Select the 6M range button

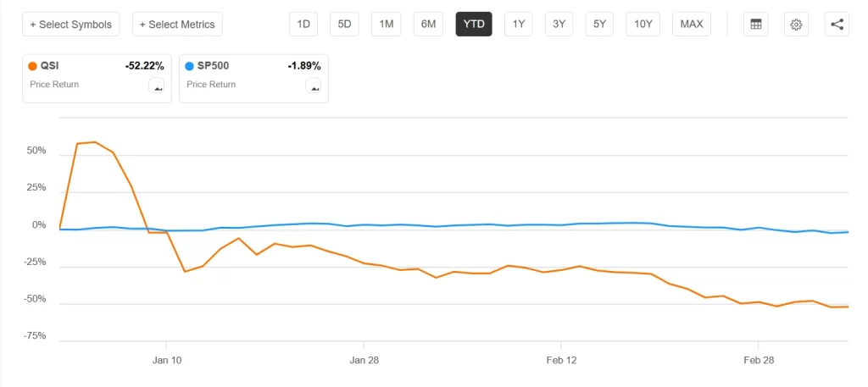(x=428, y=25)
